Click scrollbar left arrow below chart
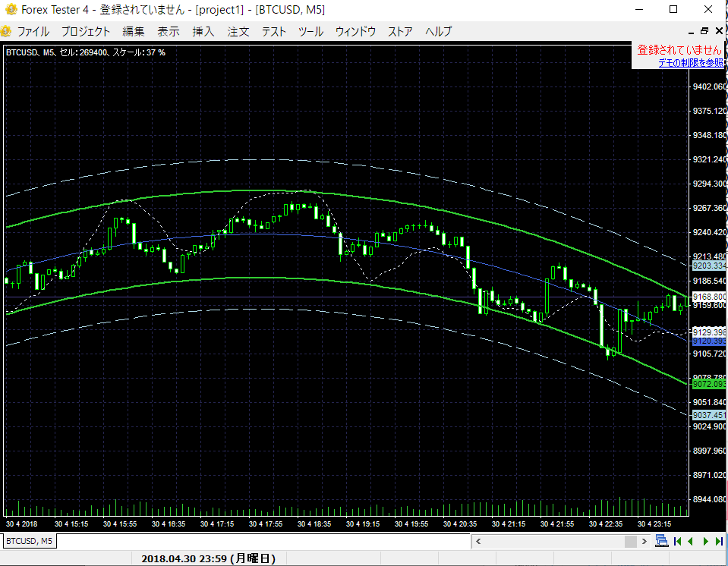Screen dimensions: 728x566 (478, 541)
